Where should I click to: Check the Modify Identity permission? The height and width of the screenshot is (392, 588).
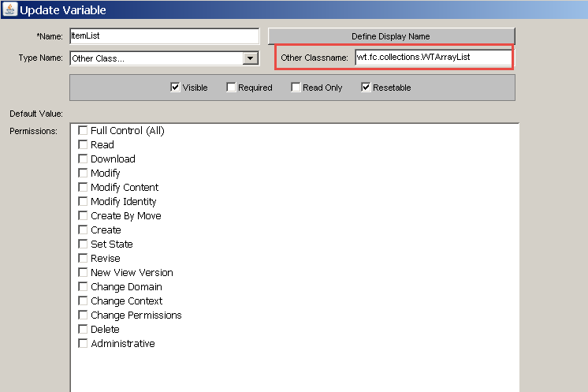[x=83, y=201]
